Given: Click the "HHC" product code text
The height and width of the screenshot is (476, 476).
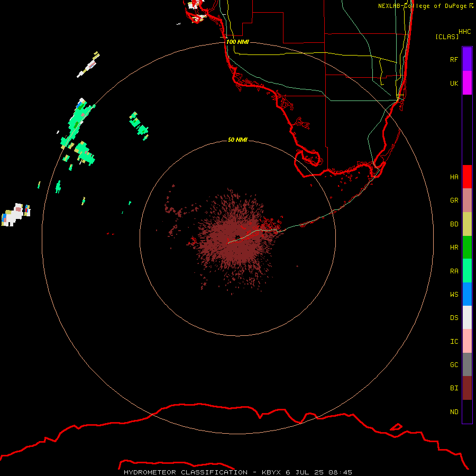Looking at the screenshot, I should 464,32.
